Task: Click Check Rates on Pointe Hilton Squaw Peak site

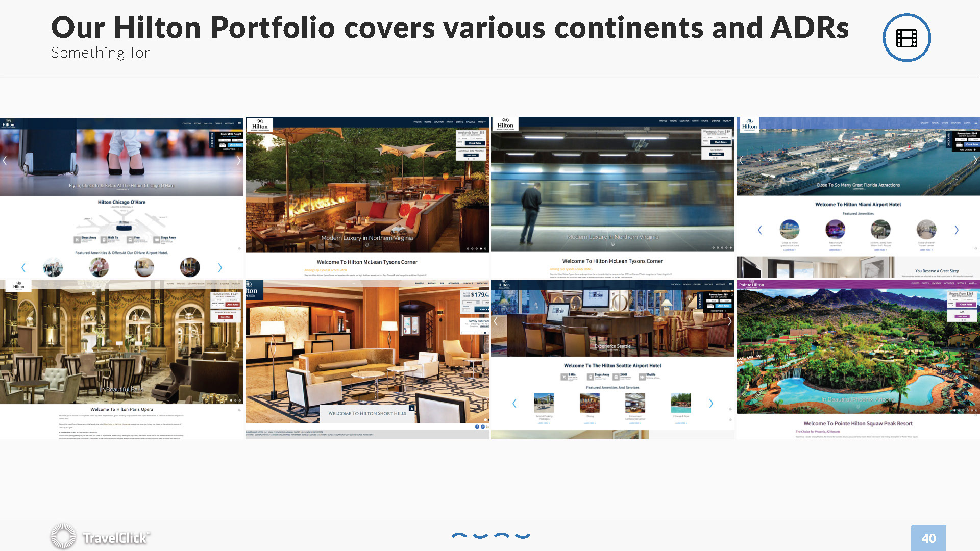Action: click(966, 304)
